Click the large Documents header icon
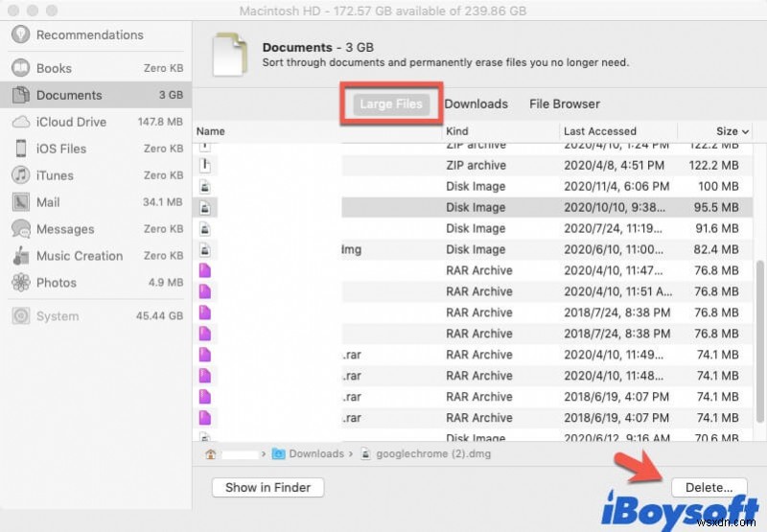Screen dimensions: 767x532 tap(229, 54)
